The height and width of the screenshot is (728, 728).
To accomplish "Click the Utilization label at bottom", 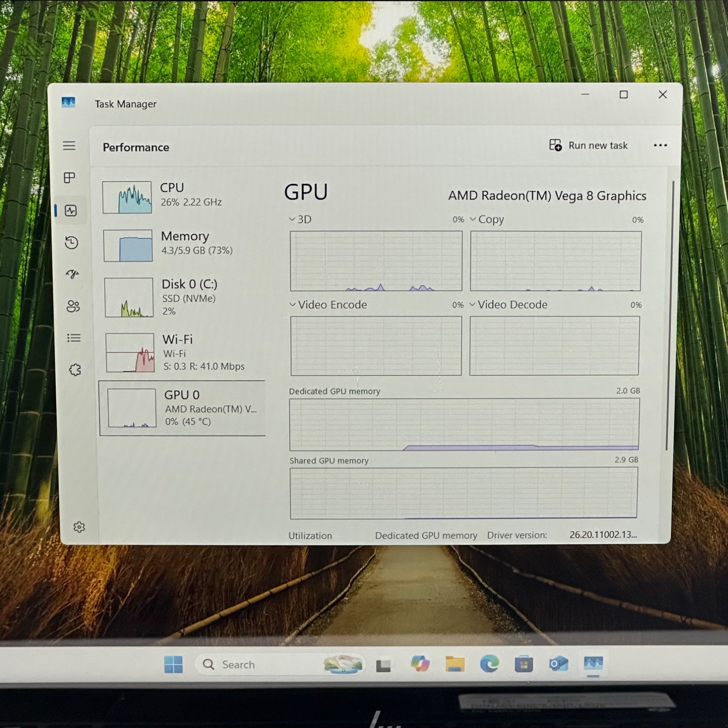I will tap(310, 536).
